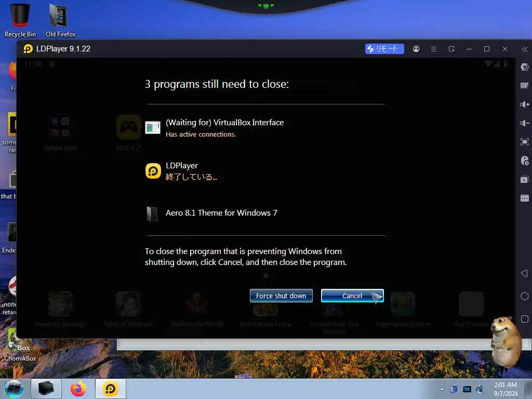
Task: Open Firefox from the taskbar
Action: point(78,389)
